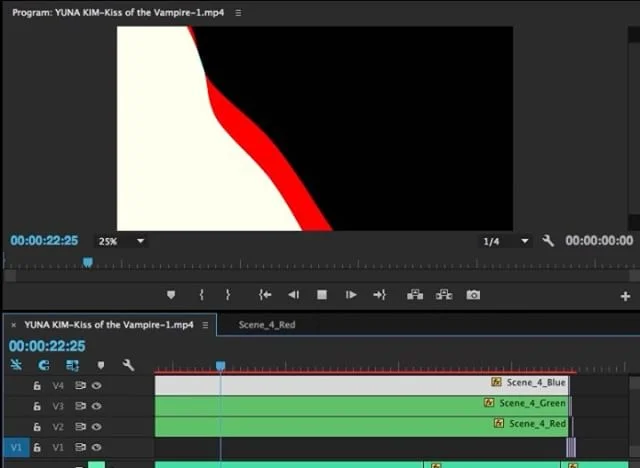Image resolution: width=640 pixels, height=468 pixels.
Task: Toggle track lock on V4
Action: pos(37,386)
